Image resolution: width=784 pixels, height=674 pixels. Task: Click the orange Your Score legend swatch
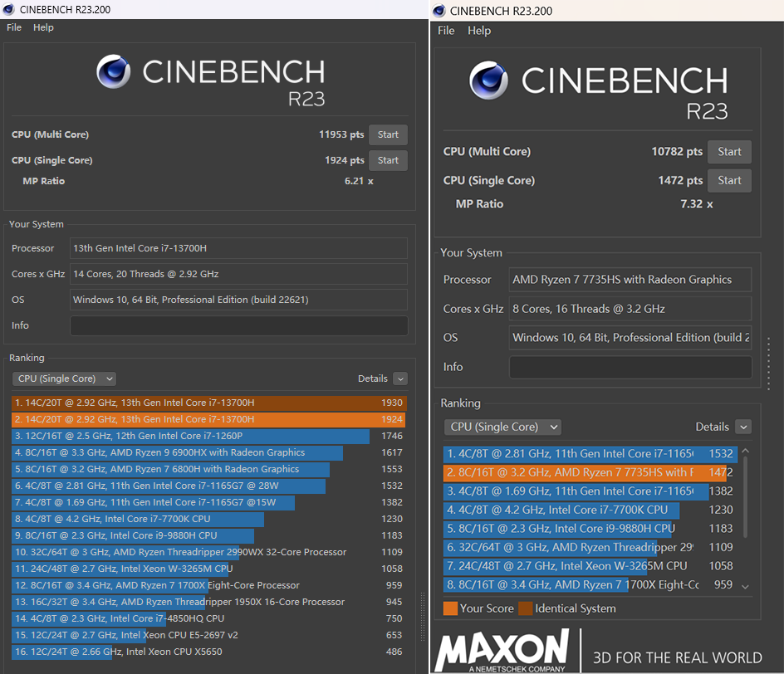pyautogui.click(x=450, y=608)
